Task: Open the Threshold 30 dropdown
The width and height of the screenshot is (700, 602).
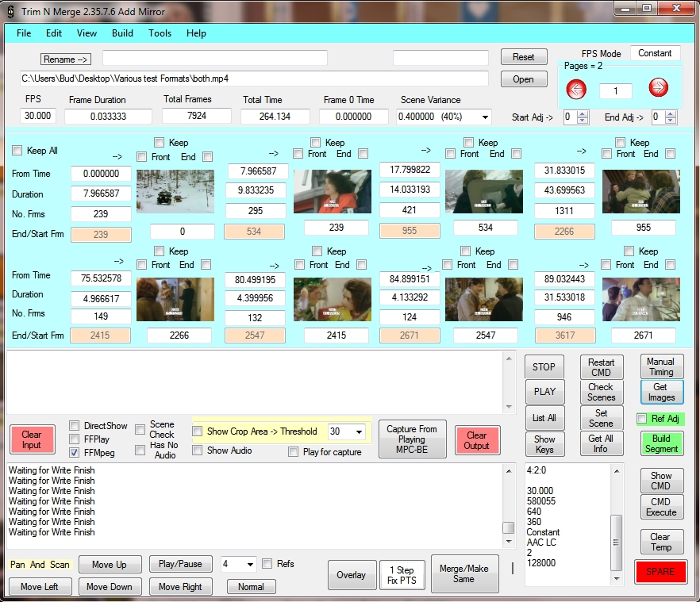Action: coord(359,431)
